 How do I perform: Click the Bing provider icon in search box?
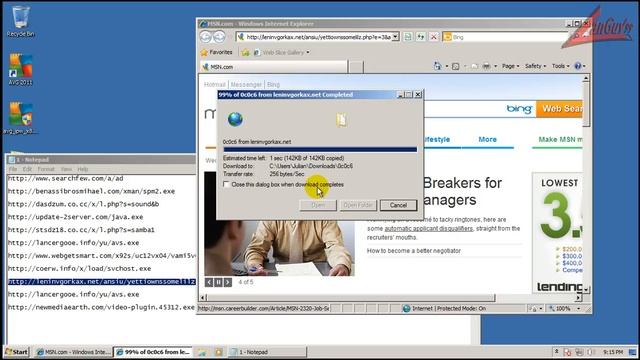(447, 37)
